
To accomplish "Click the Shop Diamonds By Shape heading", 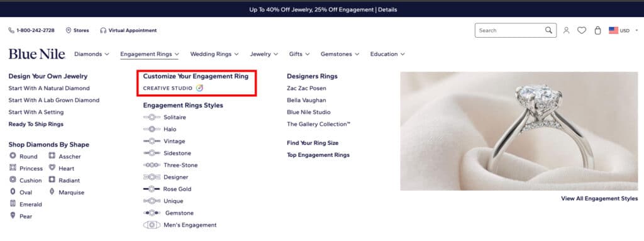I will pyautogui.click(x=49, y=144).
